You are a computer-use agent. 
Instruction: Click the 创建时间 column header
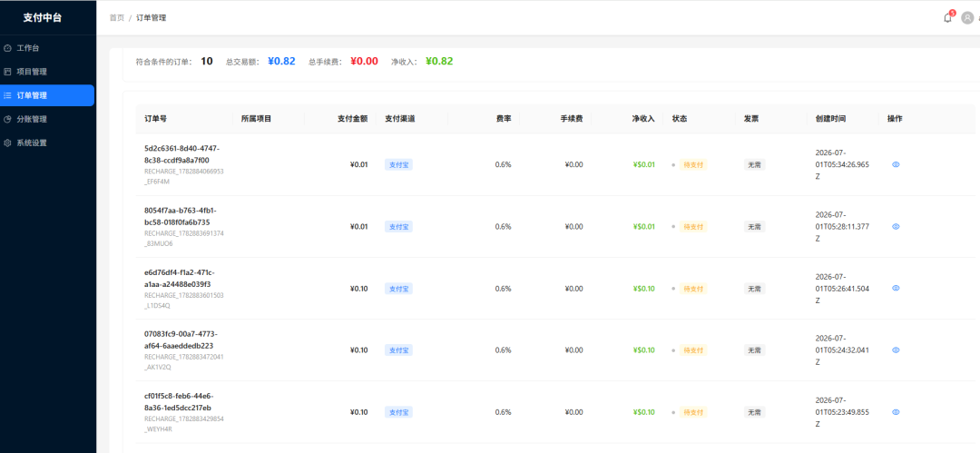(x=830, y=118)
